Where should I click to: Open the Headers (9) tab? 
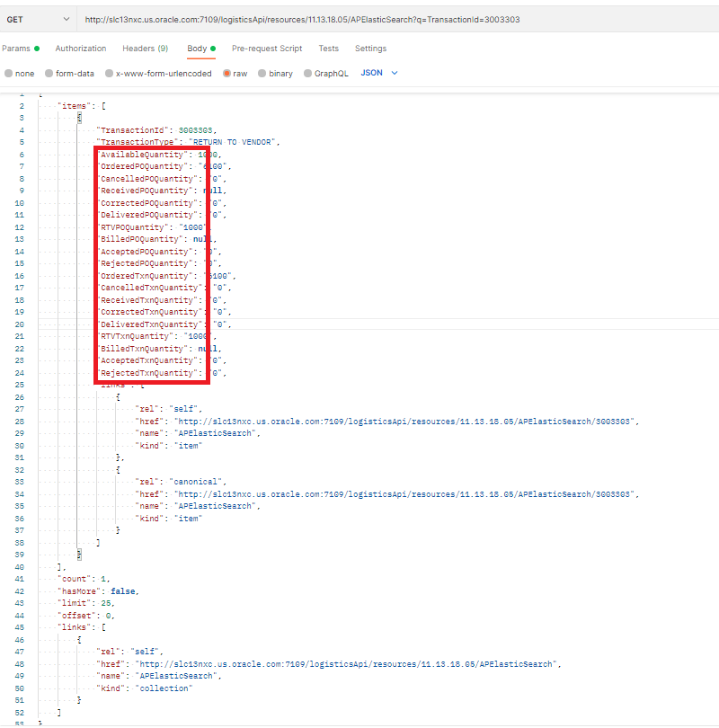point(146,49)
